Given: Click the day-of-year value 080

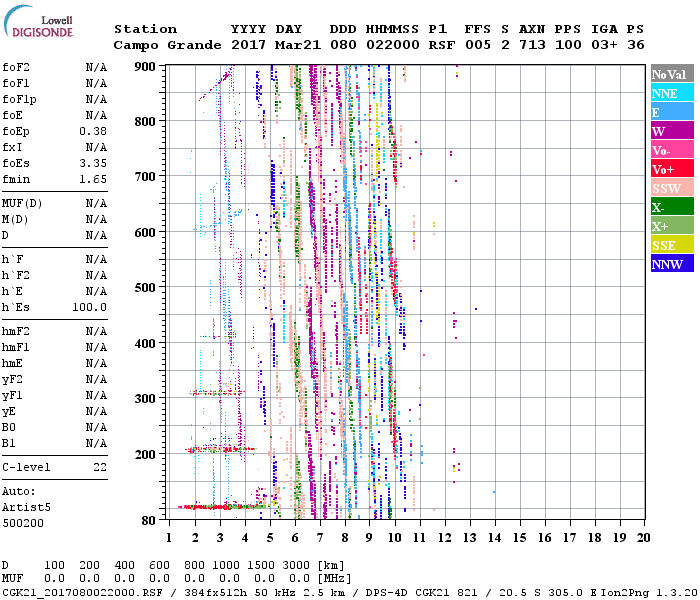Looking at the screenshot, I should pos(343,45).
